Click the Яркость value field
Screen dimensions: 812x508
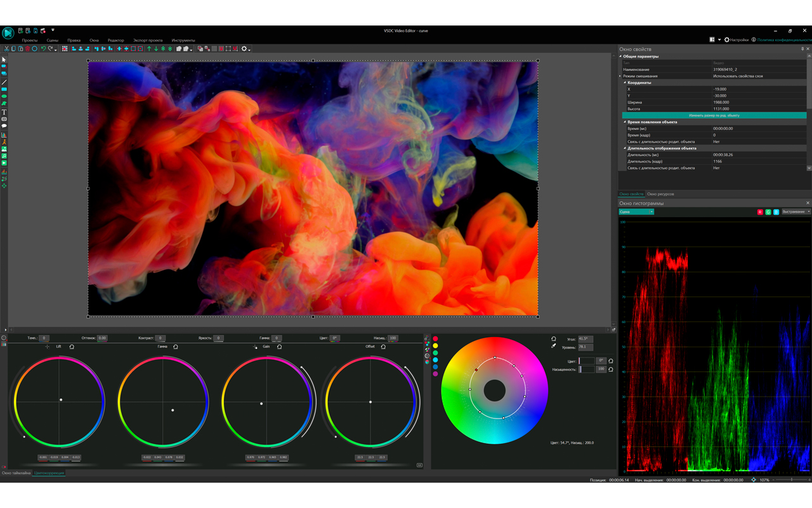pyautogui.click(x=218, y=338)
